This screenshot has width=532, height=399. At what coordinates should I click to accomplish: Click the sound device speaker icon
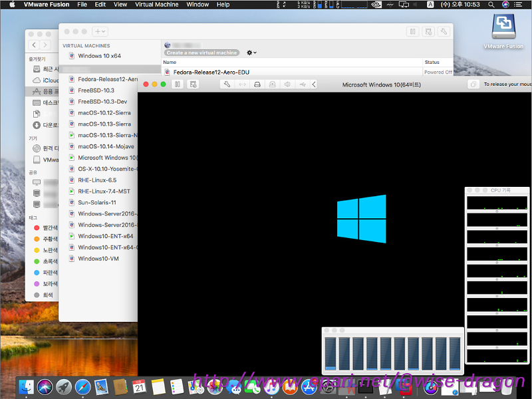pos(287,84)
